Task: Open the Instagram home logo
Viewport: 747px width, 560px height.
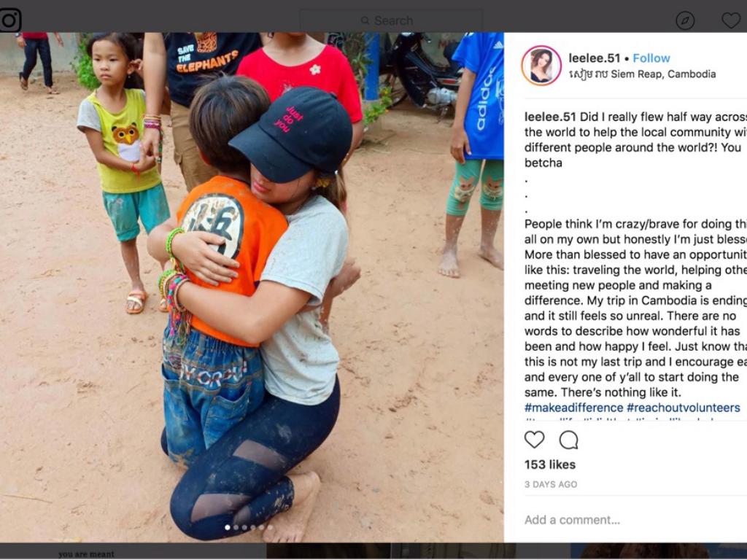Action: tap(9, 20)
